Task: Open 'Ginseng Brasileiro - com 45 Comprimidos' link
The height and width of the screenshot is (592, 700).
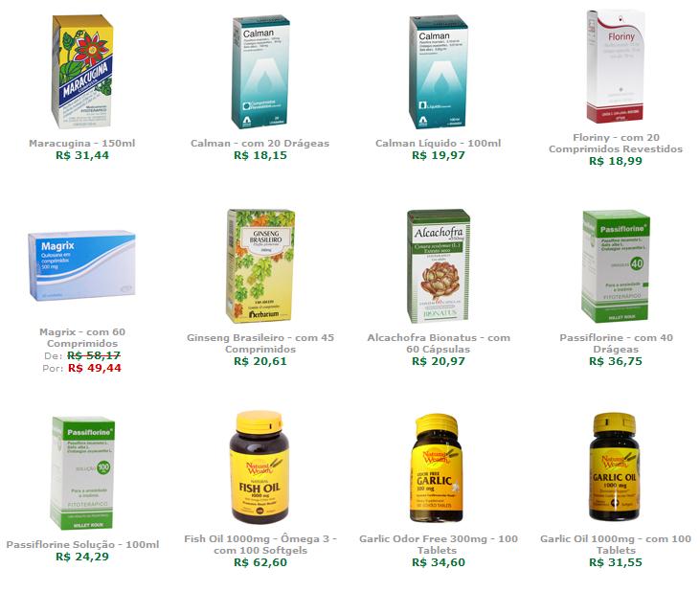Action: (260, 343)
